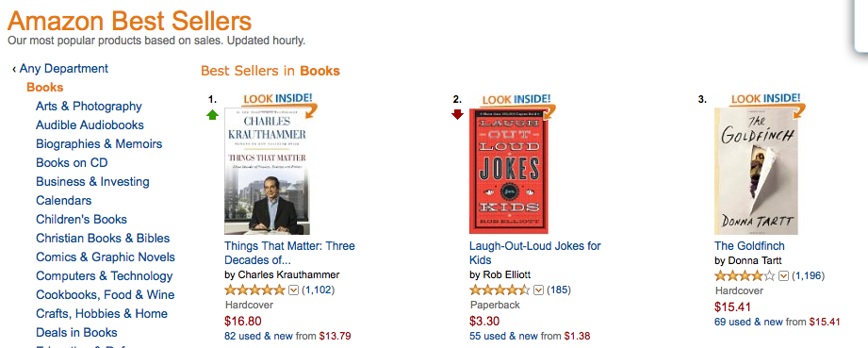Screen dimensions: 868x348
Task: Select the Arts & Photography category
Action: 89,107
